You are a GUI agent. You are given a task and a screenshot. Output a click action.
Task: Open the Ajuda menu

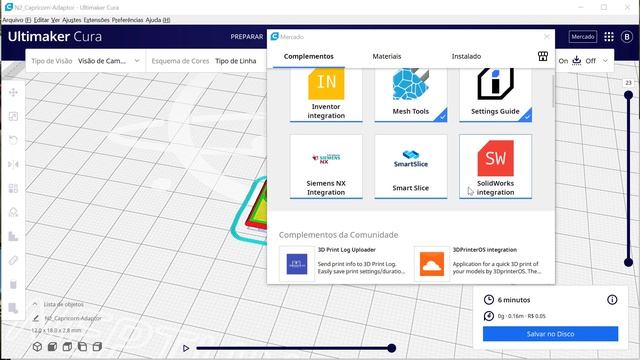tap(158, 20)
